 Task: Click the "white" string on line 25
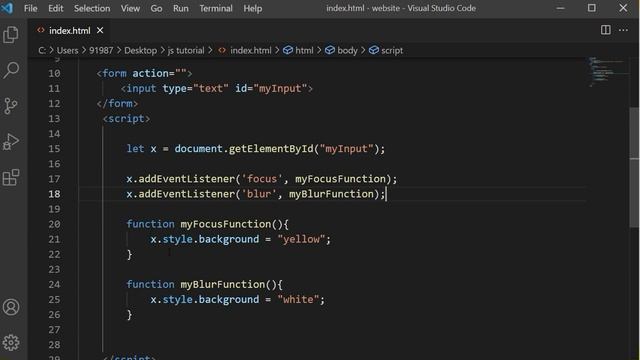[x=298, y=300]
